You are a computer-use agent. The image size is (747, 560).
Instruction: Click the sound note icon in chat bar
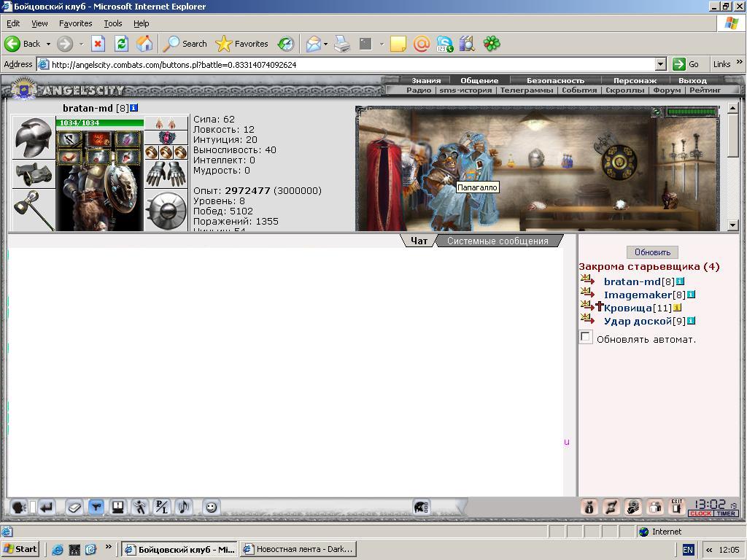[183, 507]
